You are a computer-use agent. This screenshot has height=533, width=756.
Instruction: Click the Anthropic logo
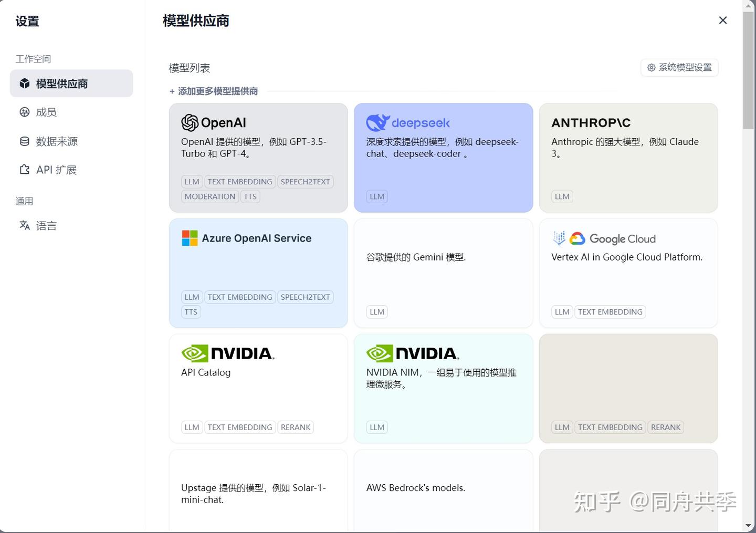tap(591, 123)
